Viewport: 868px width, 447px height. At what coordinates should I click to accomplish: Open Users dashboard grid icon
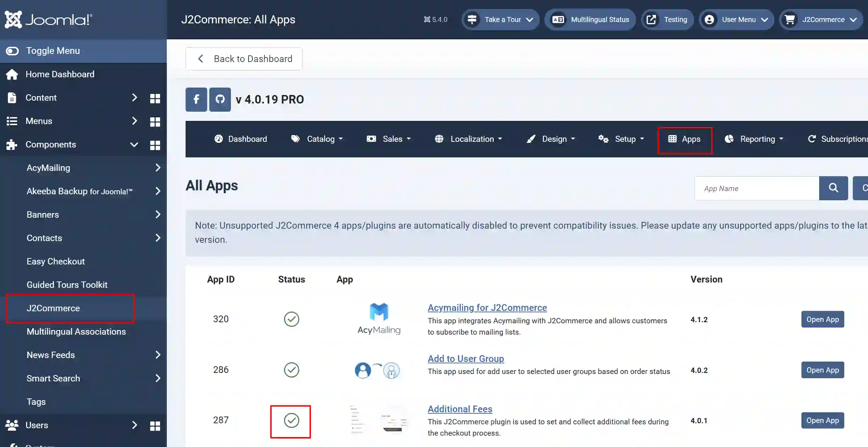[x=155, y=426]
